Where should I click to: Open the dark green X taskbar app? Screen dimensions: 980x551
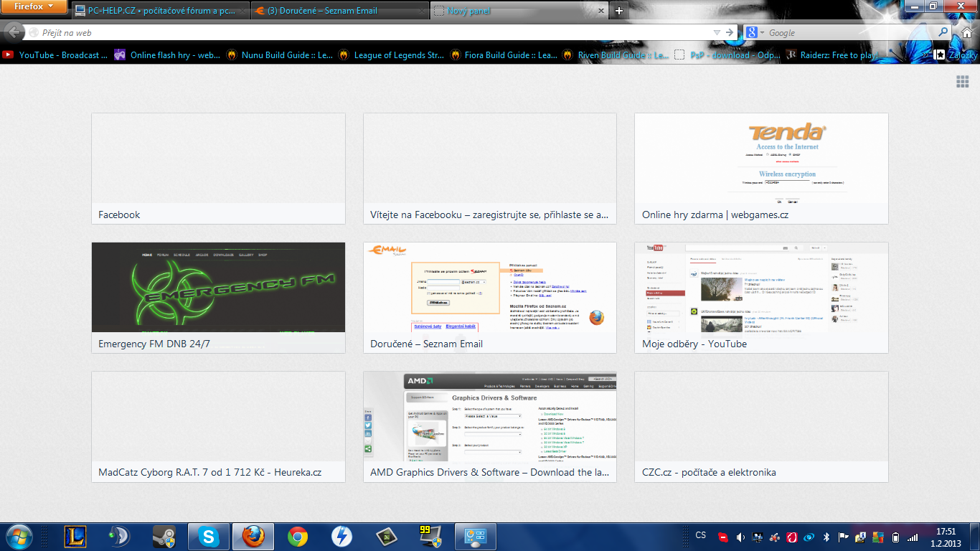click(x=387, y=537)
